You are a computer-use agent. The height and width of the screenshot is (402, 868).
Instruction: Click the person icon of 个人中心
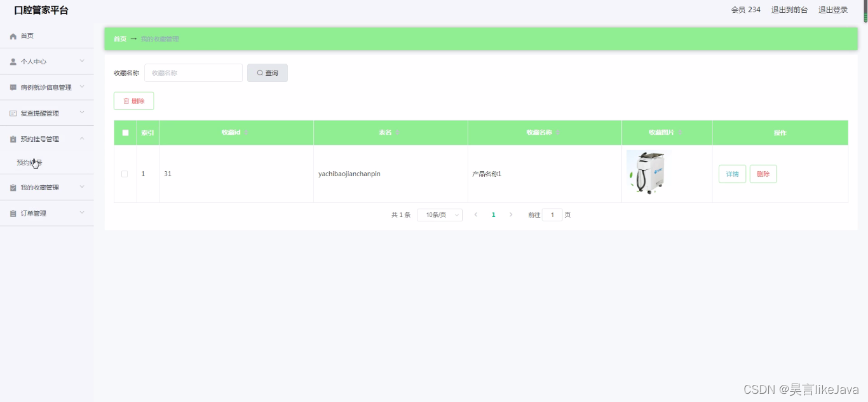click(13, 62)
